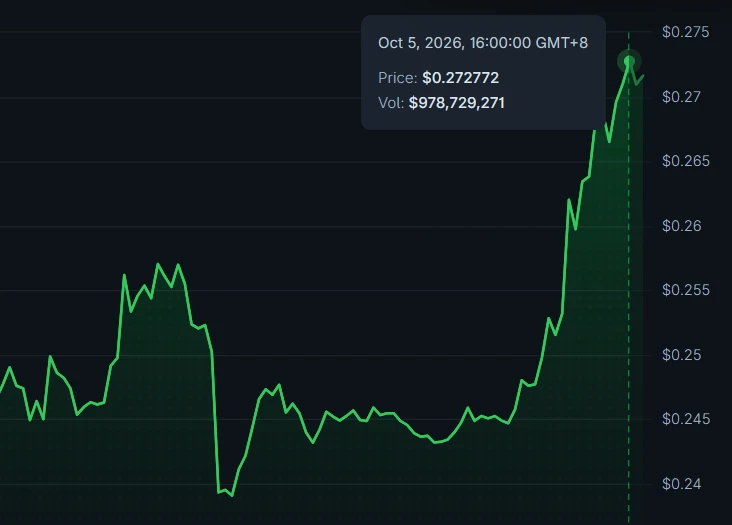Click the highlighted green data point marker
The width and height of the screenshot is (732, 525).
629,61
